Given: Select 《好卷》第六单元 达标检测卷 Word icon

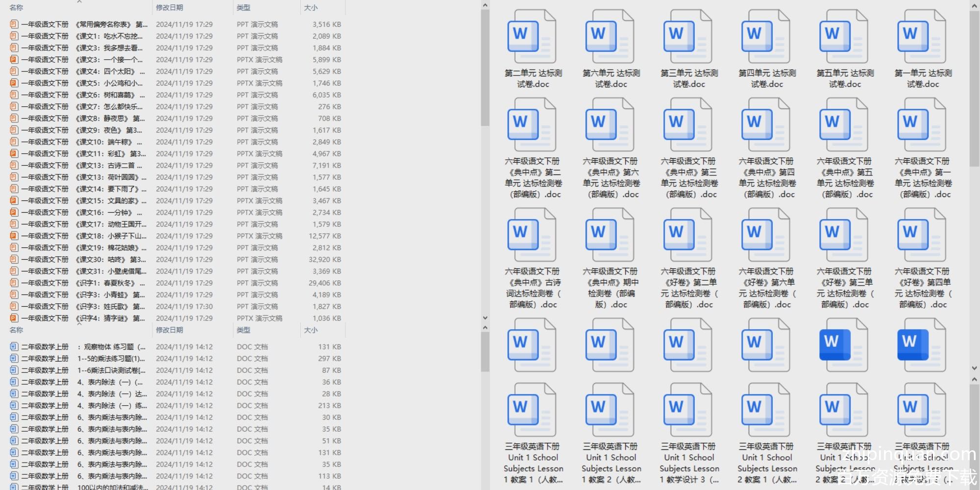Looking at the screenshot, I should click(x=766, y=235).
